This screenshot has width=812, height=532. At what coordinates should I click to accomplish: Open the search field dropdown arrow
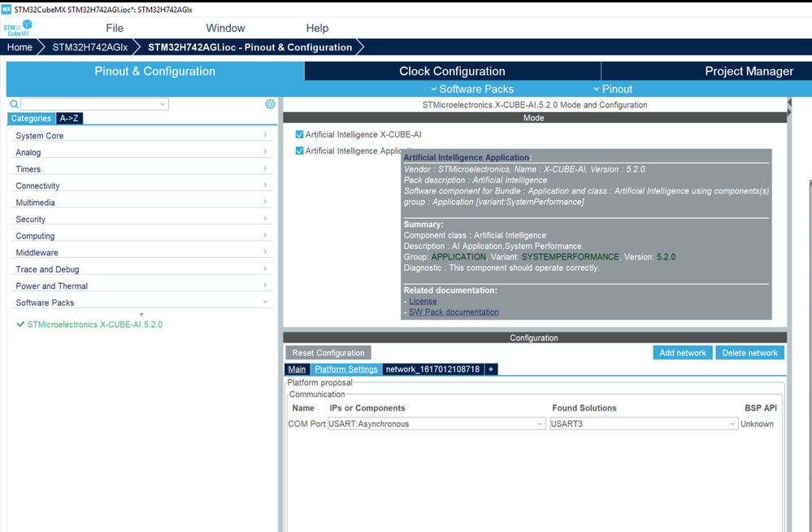163,104
